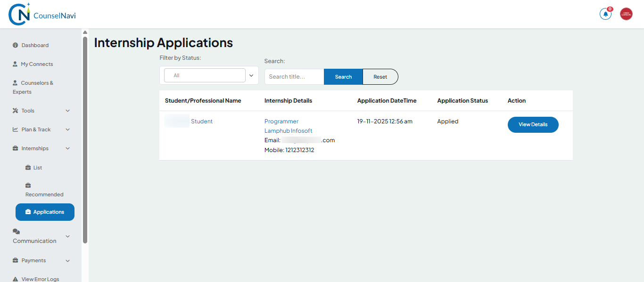This screenshot has width=644, height=282.
Task: Select Applications in the sidebar menu
Action: coord(45,212)
